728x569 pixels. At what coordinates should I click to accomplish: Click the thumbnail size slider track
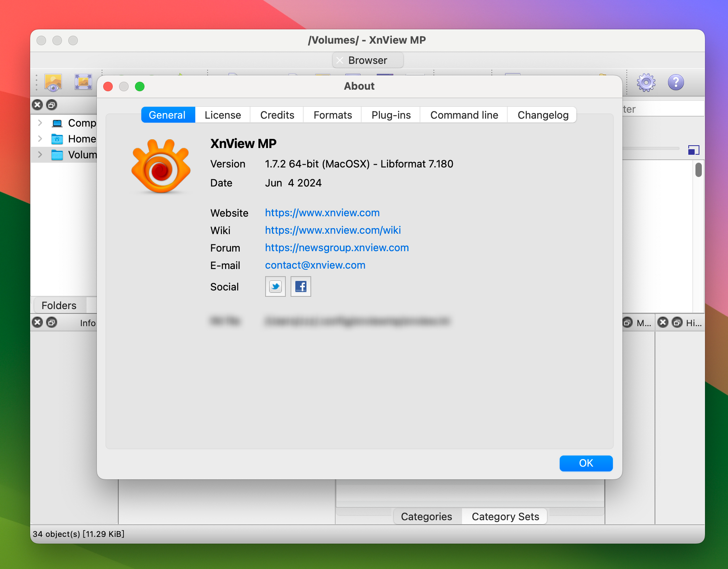click(651, 148)
